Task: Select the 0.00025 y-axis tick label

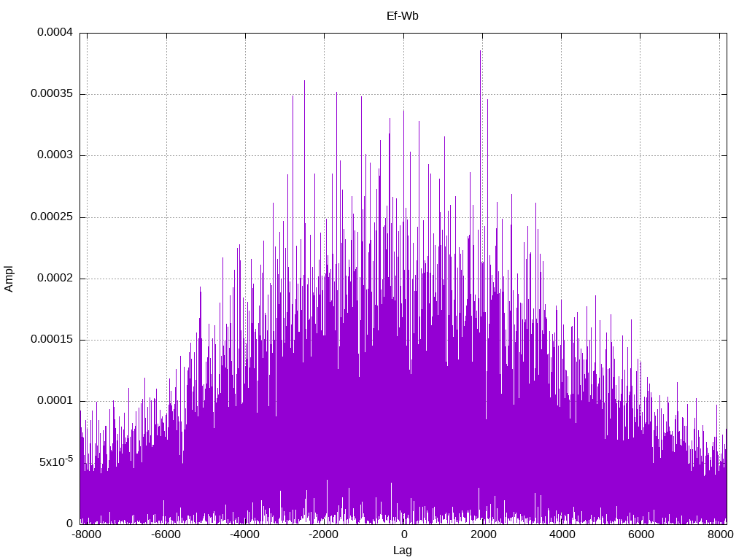Action: (x=52, y=217)
